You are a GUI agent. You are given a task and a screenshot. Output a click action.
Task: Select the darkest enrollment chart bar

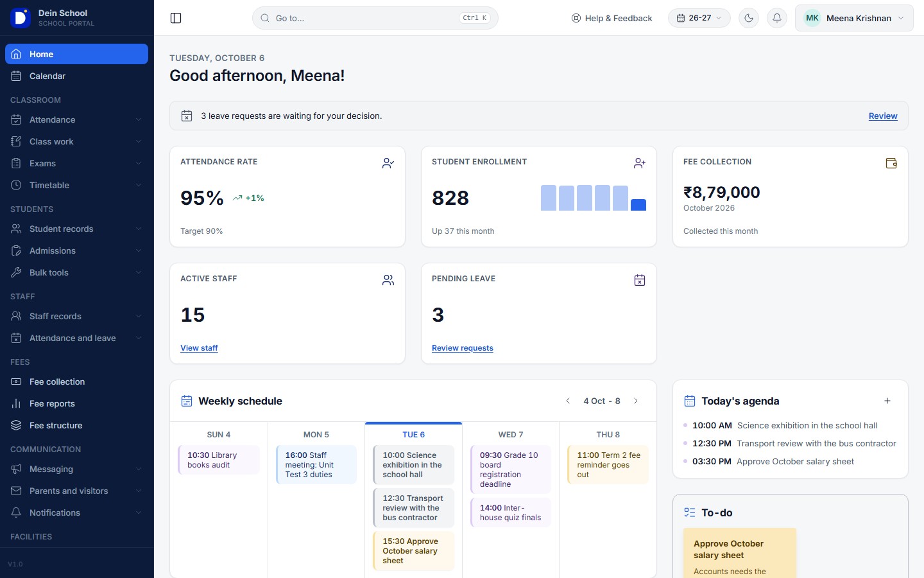pyautogui.click(x=638, y=205)
